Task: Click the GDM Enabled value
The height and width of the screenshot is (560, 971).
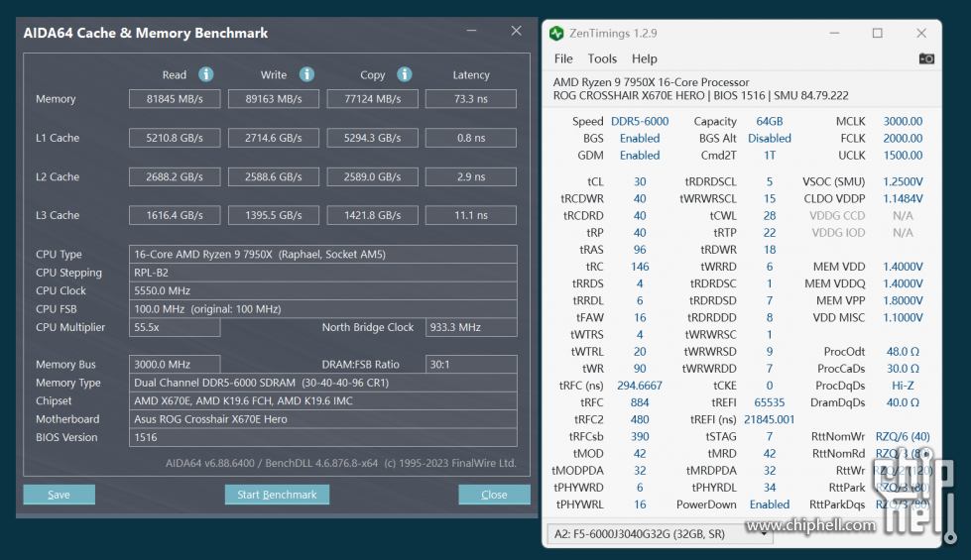Action: pos(640,156)
